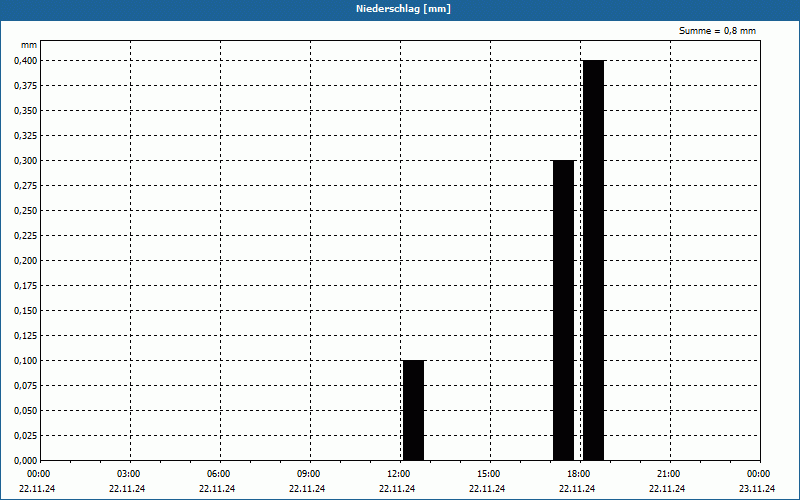Click the 18:00 time label

pyautogui.click(x=579, y=474)
